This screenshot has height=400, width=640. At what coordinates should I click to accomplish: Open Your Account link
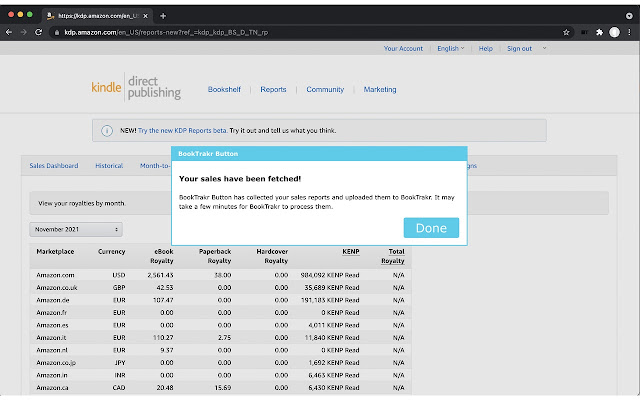pos(404,48)
